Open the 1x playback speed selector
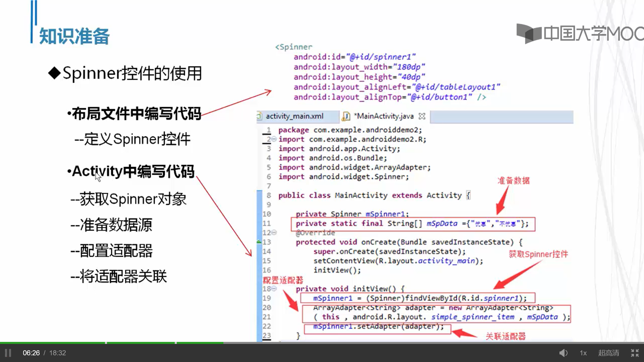This screenshot has height=362, width=644. pyautogui.click(x=583, y=353)
